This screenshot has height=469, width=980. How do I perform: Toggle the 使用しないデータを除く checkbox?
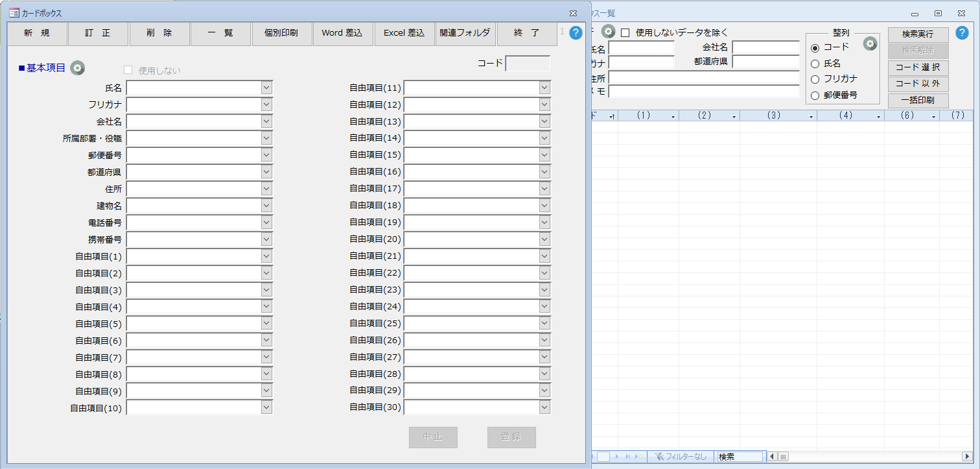click(625, 32)
